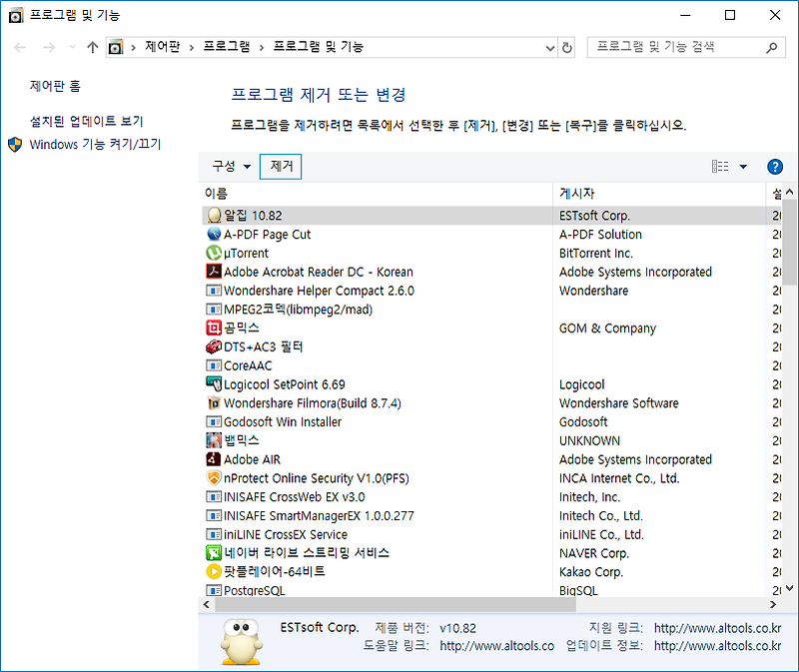Click the scroll down arrow

(x=789, y=588)
